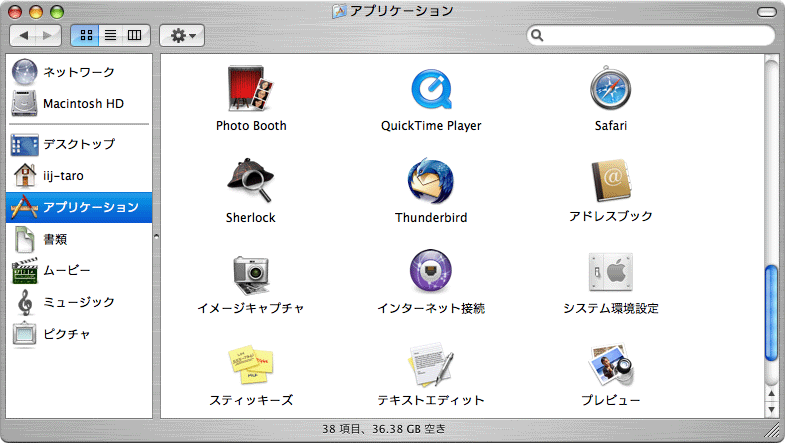
Task: Select the イメージキャプチャ camera icon
Action: (251, 274)
